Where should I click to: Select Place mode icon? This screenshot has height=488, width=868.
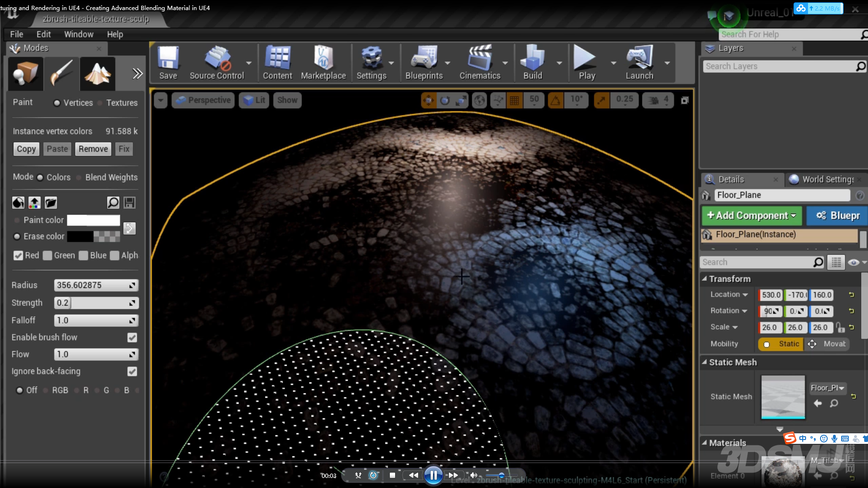coord(25,74)
